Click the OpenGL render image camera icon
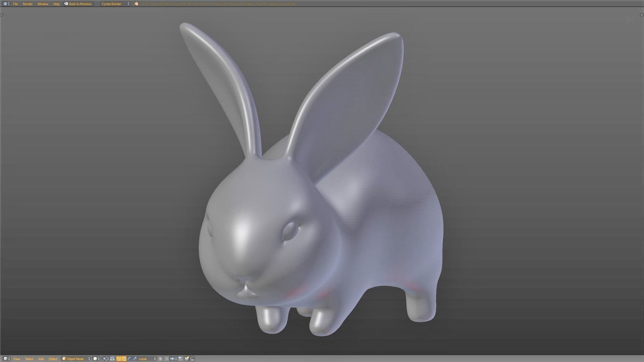Screen dimensions: 644x362 click(187, 359)
